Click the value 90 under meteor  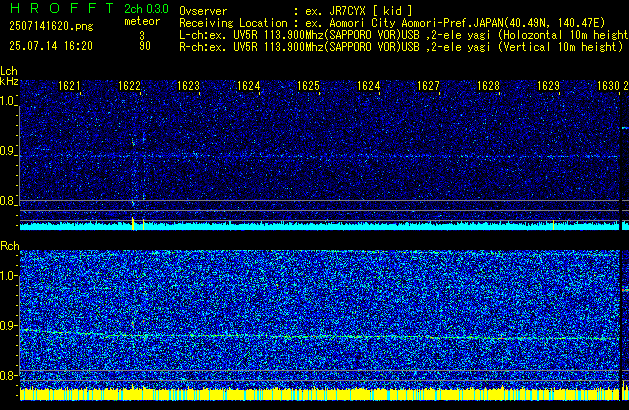pos(145,46)
